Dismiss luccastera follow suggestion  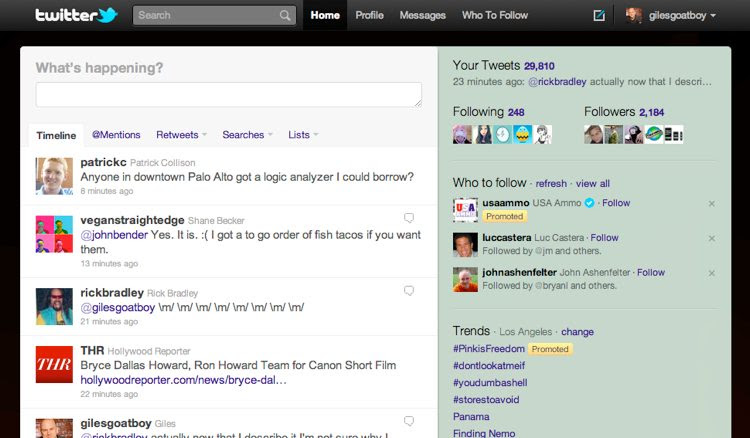point(712,239)
